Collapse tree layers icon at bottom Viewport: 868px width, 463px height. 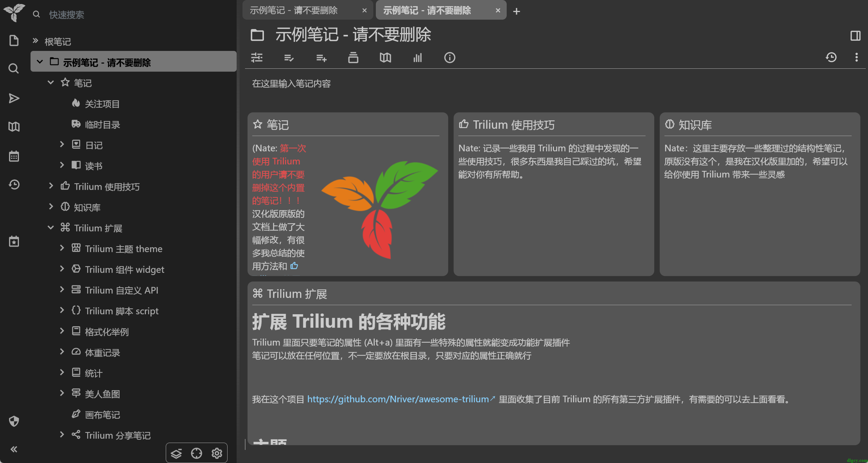click(x=176, y=454)
